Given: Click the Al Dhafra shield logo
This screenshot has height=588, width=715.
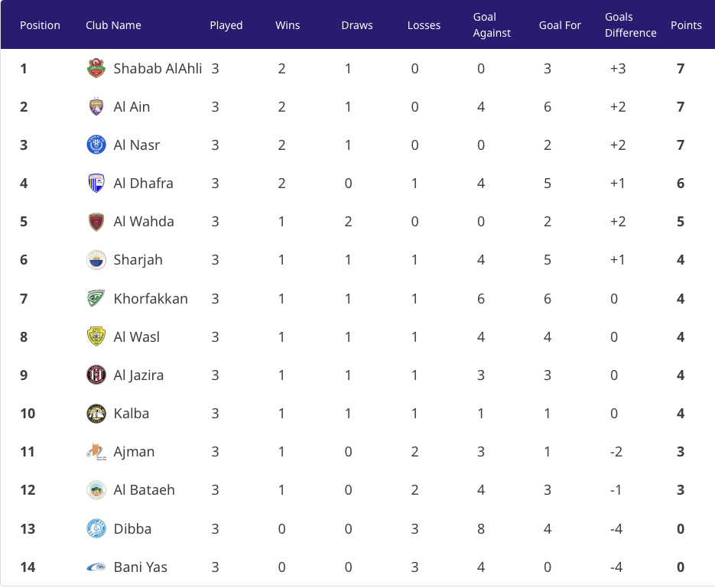Looking at the screenshot, I should coord(96,184).
